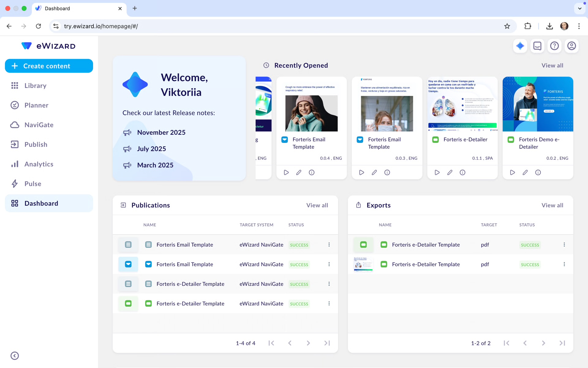Open options menu for second Forteris Email Template publication
The image size is (588, 368).
[329, 264]
